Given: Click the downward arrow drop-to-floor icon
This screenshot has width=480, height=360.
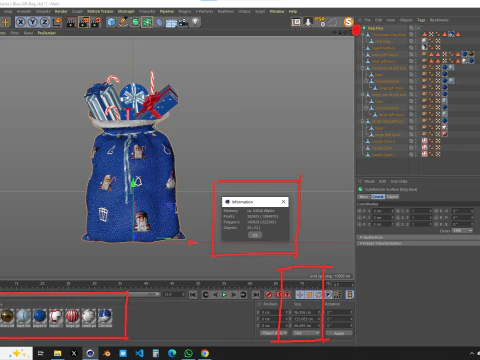Looking at the screenshot, I should coord(308,22).
